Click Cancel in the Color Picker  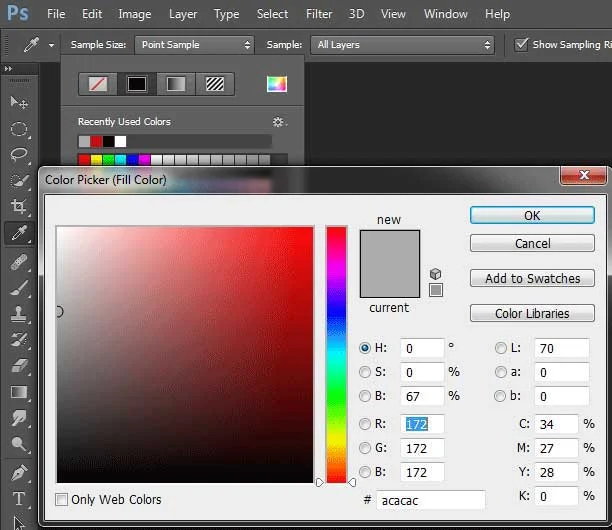tap(532, 243)
